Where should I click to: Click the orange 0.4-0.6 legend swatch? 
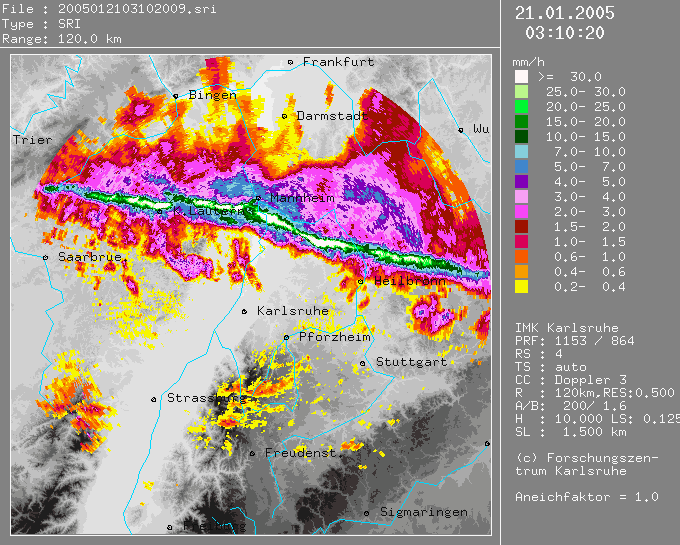pos(521,271)
